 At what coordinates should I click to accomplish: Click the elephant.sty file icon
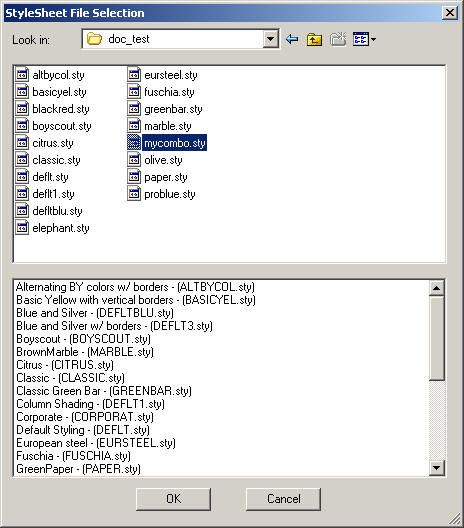tap(22, 228)
